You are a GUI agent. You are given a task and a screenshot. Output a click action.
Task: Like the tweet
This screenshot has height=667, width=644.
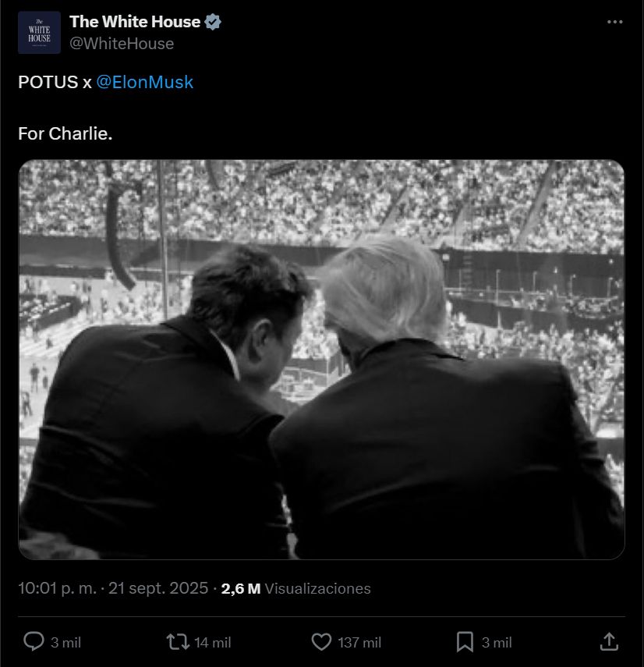(320, 642)
